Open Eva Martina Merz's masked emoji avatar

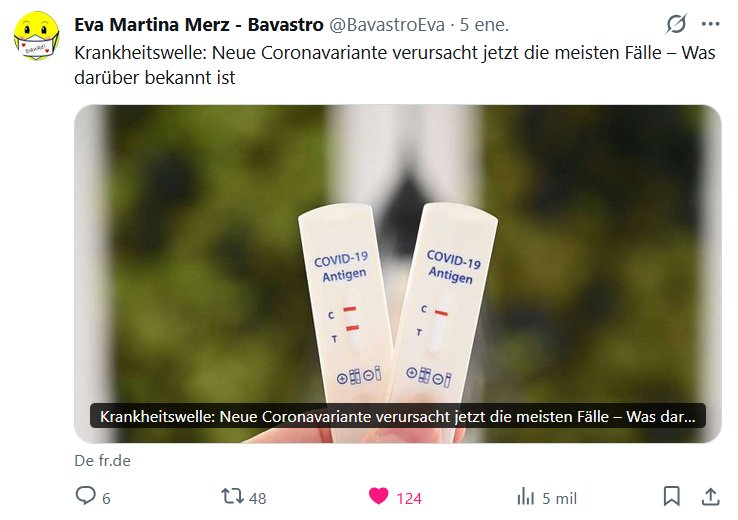pyautogui.click(x=36, y=36)
